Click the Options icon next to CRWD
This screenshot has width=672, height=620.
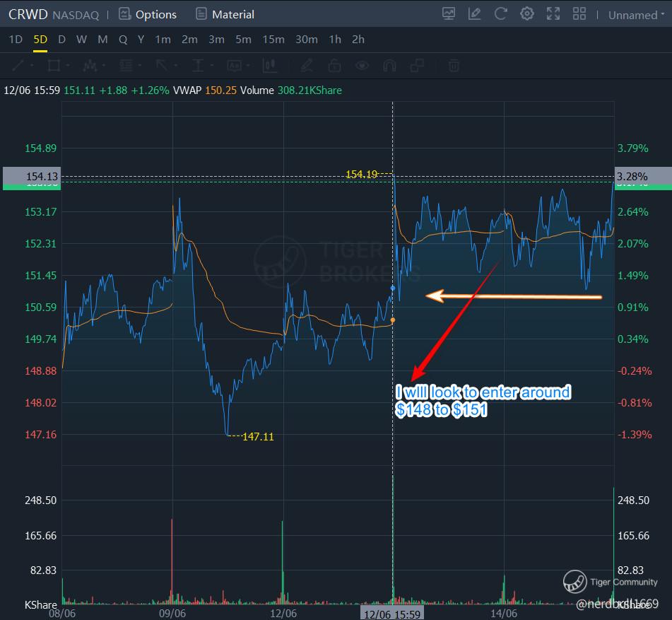coord(124,14)
